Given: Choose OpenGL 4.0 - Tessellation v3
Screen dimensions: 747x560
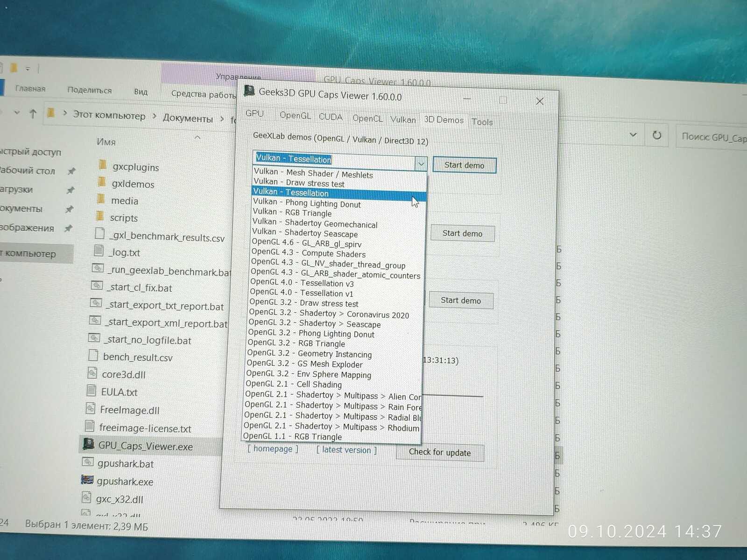Looking at the screenshot, I should point(336,283).
